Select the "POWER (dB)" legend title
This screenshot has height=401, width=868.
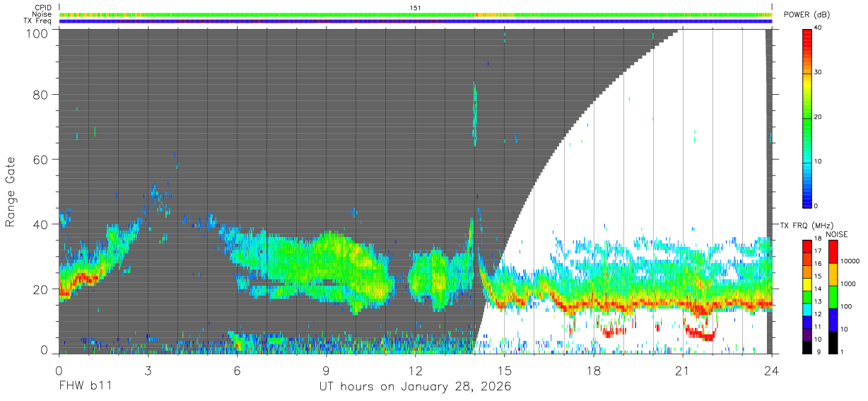pyautogui.click(x=807, y=15)
